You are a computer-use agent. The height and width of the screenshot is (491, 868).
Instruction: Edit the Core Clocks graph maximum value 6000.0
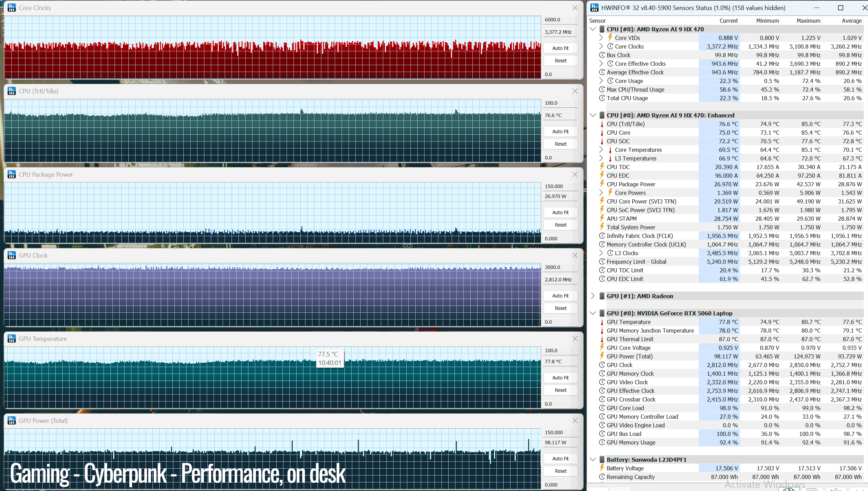[560, 20]
